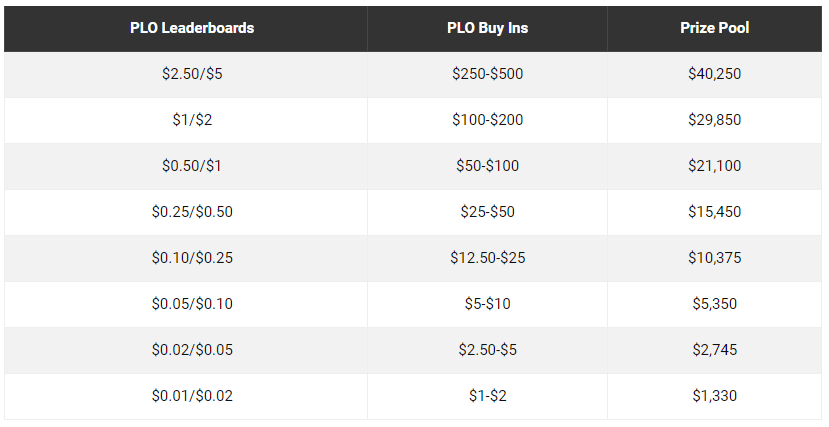This screenshot has width=829, height=427.
Task: Select the $0.02/$0.05 leaderboard cell
Action: click(186, 350)
